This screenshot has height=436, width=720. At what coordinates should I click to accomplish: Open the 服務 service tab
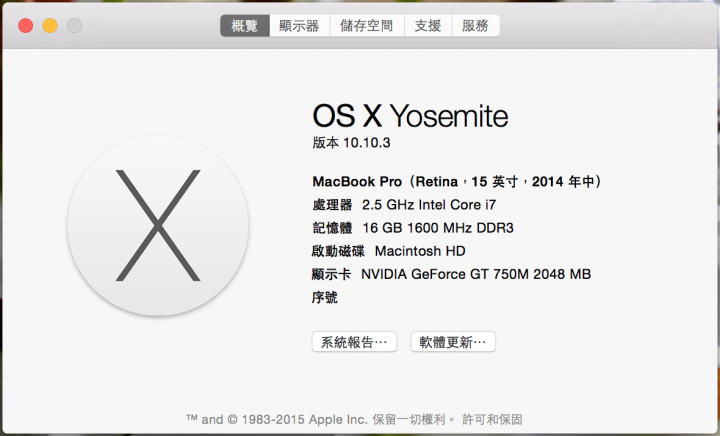click(476, 26)
